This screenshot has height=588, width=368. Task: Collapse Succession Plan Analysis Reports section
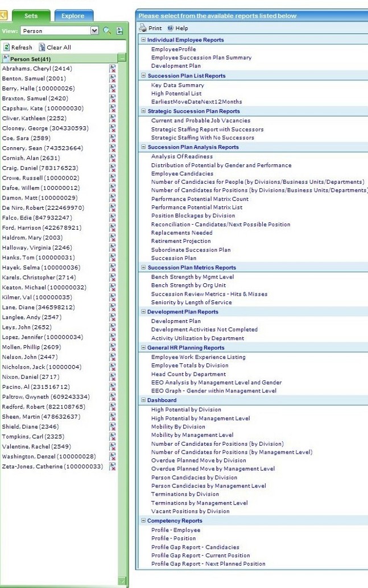(x=143, y=147)
